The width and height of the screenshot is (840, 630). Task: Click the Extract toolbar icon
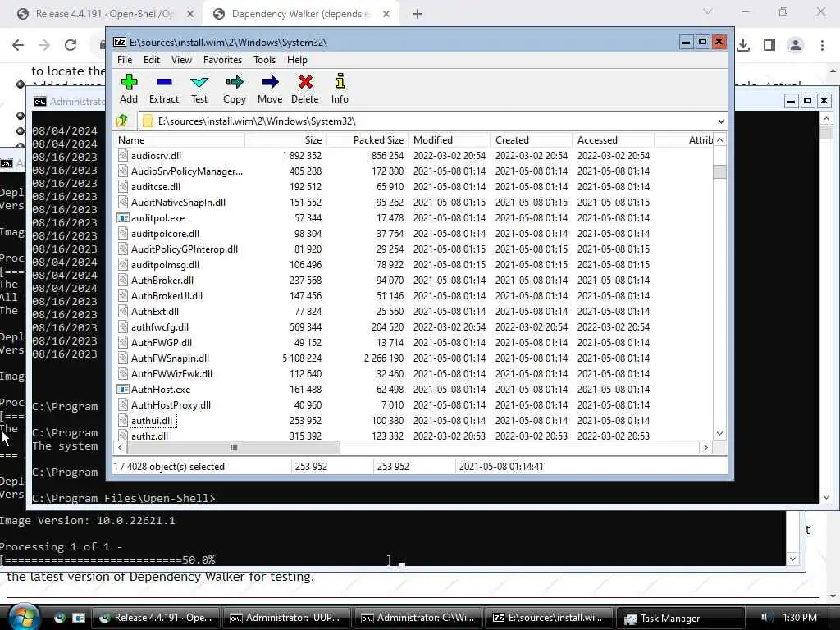(x=164, y=82)
